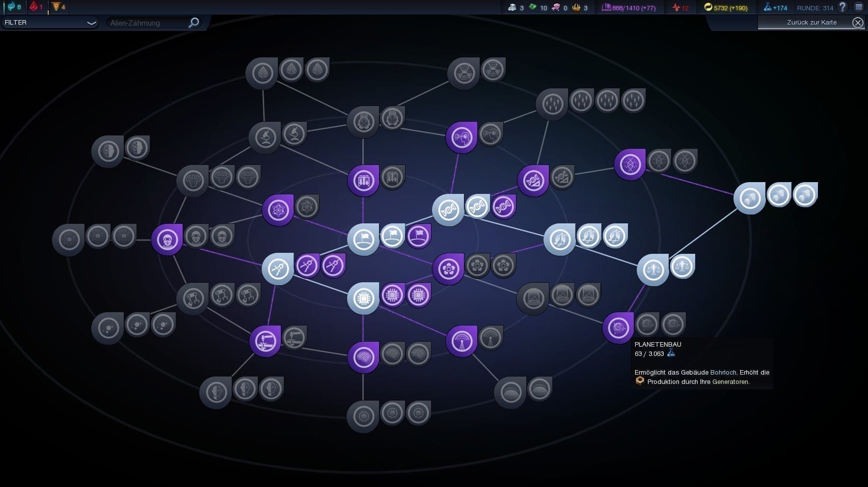This screenshot has width=868, height=487.
Task: Click the Alien-Zähmung search field
Action: (x=147, y=23)
